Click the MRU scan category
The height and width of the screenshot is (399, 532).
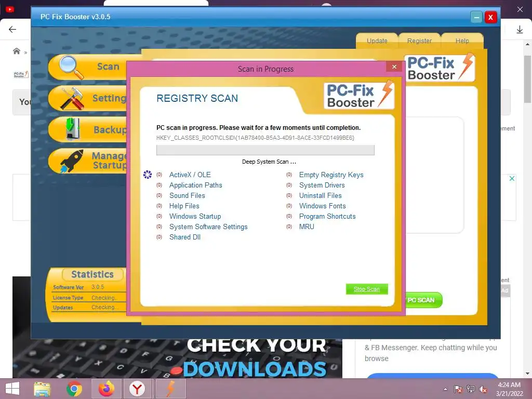[x=307, y=227]
